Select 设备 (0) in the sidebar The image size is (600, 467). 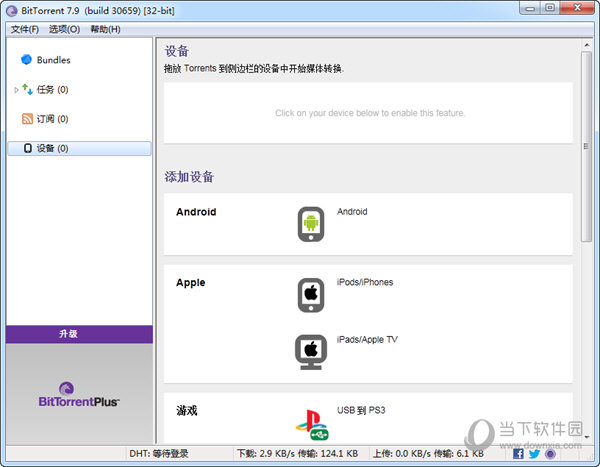click(79, 149)
